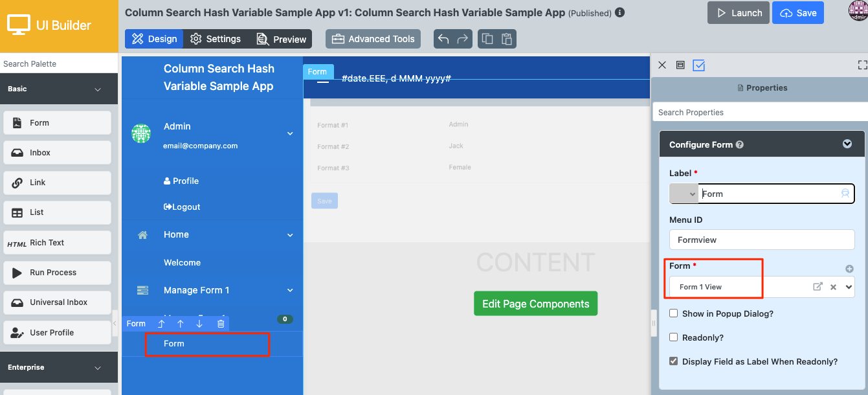Viewport: 868px width, 395px height.
Task: Open the Profile link in sidebar
Action: click(x=181, y=181)
